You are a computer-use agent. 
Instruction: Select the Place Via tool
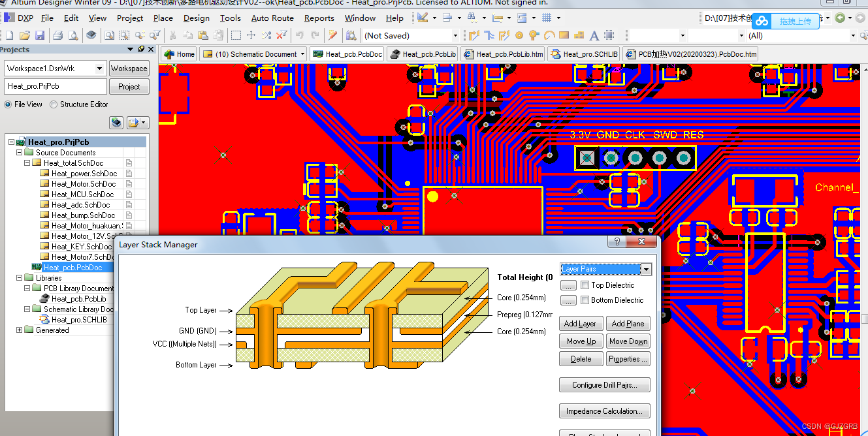point(533,36)
